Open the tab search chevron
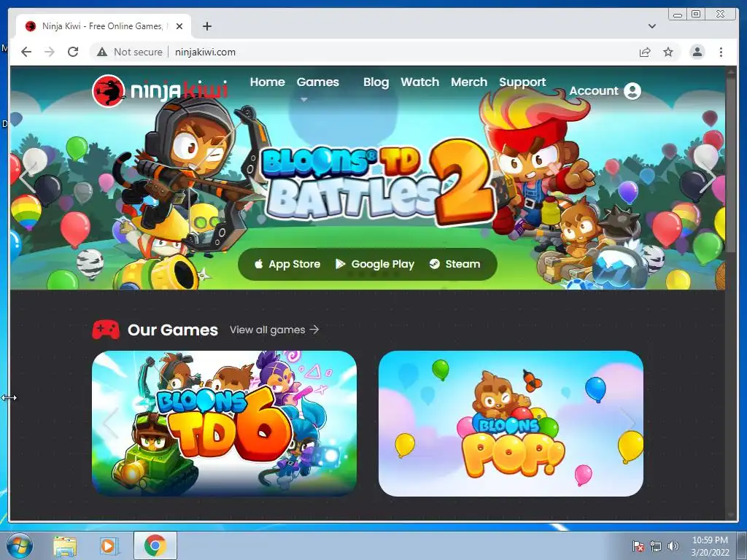 (x=651, y=26)
